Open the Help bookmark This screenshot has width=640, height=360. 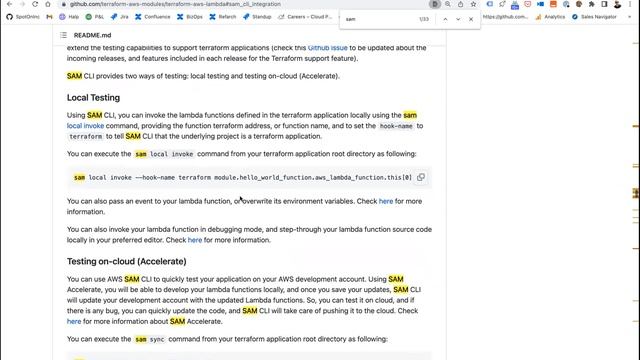coord(69,17)
